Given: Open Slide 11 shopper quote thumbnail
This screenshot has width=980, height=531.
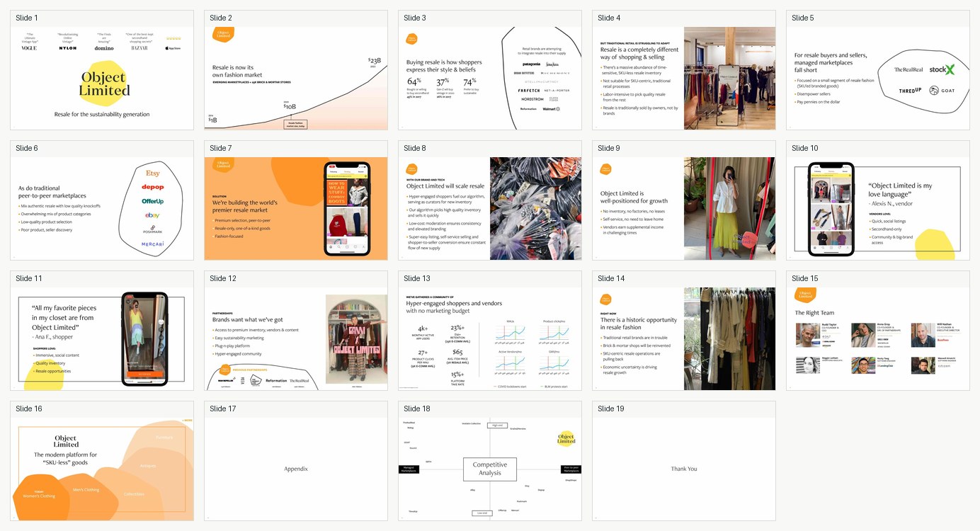Looking at the screenshot, I should point(102,338).
